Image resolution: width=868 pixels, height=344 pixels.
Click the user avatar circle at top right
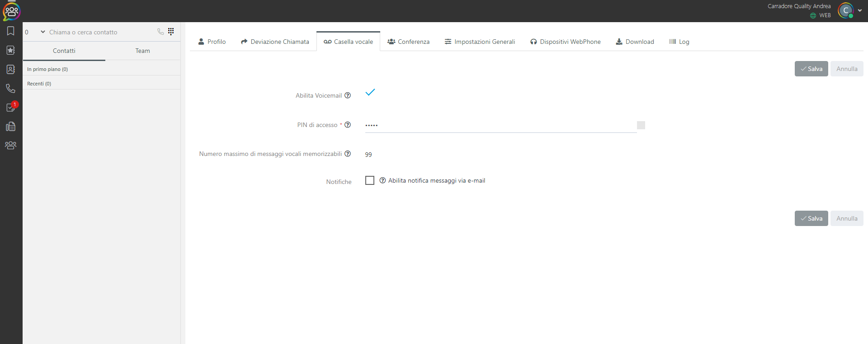[x=845, y=10]
